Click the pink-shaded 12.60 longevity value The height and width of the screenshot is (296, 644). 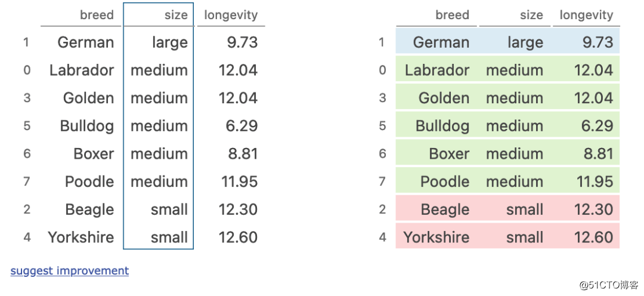(593, 238)
